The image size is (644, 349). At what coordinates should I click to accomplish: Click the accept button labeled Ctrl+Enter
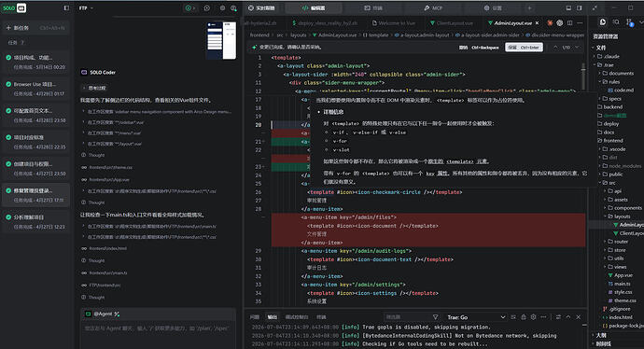(524, 48)
